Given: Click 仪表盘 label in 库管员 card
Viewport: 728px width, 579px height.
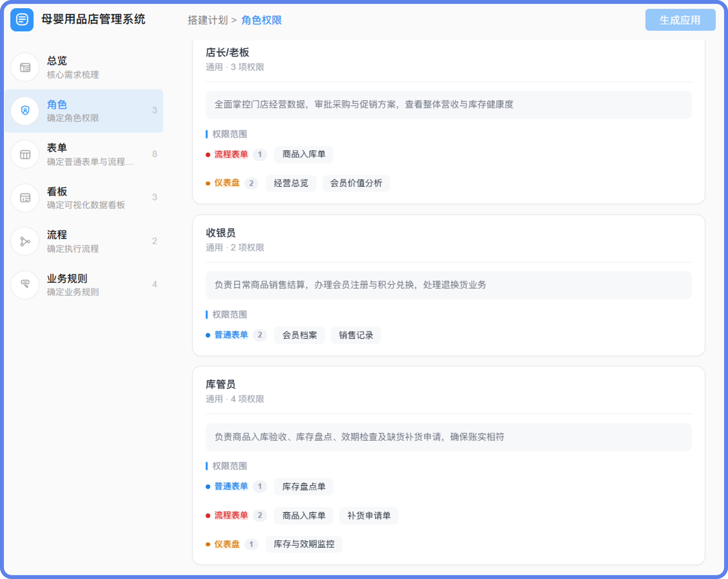Looking at the screenshot, I should point(227,544).
